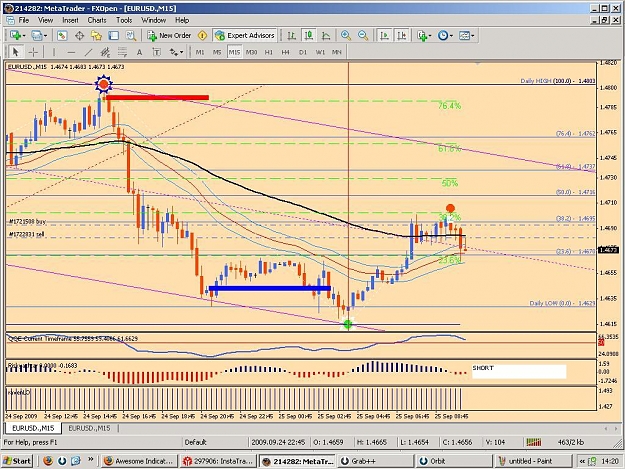Select the Crosshair tool

(x=33, y=52)
